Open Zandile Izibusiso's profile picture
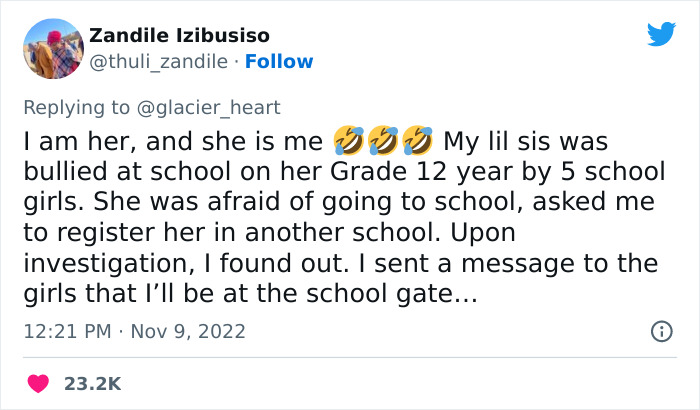The height and width of the screenshot is (410, 700). [x=51, y=48]
